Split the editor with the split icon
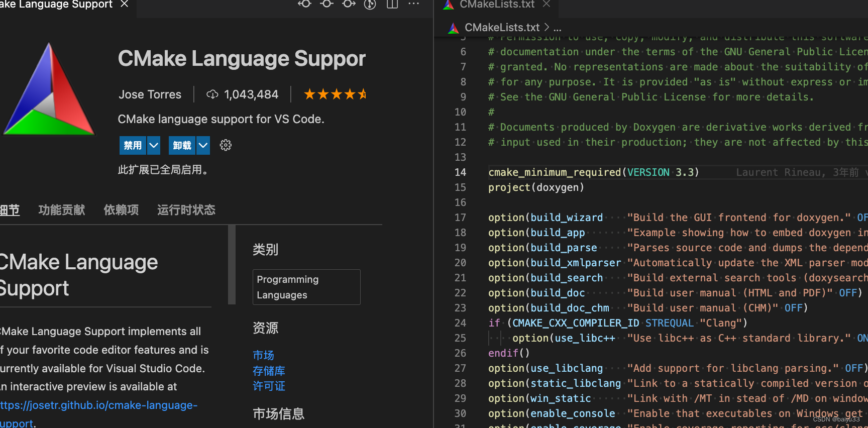Screen dimensions: 868x428 click(392, 4)
